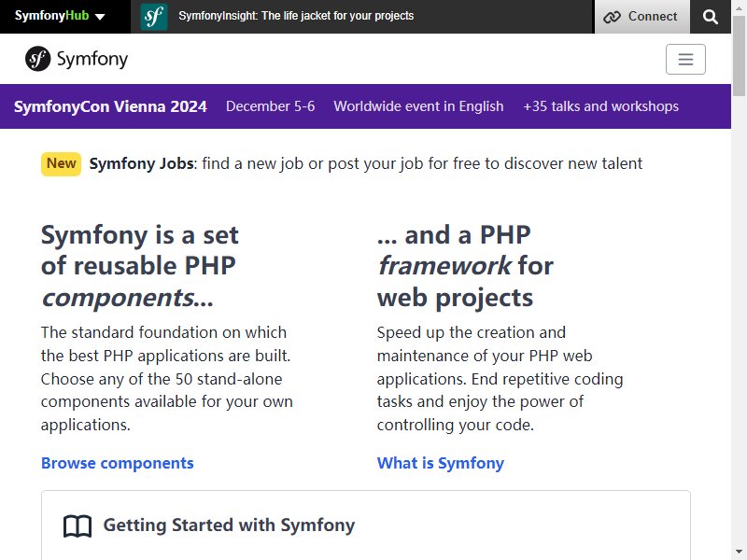Click the PHP framework for web projects heading
This screenshot has width=747, height=560.
click(465, 266)
